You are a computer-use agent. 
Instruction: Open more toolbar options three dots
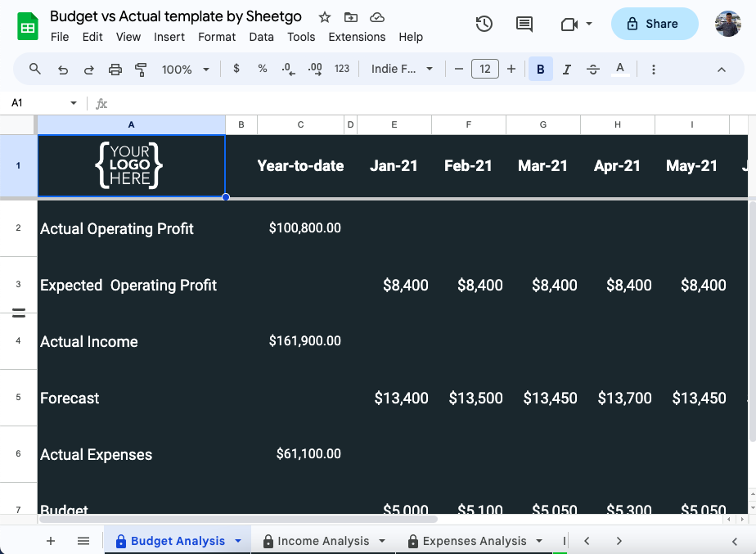653,70
